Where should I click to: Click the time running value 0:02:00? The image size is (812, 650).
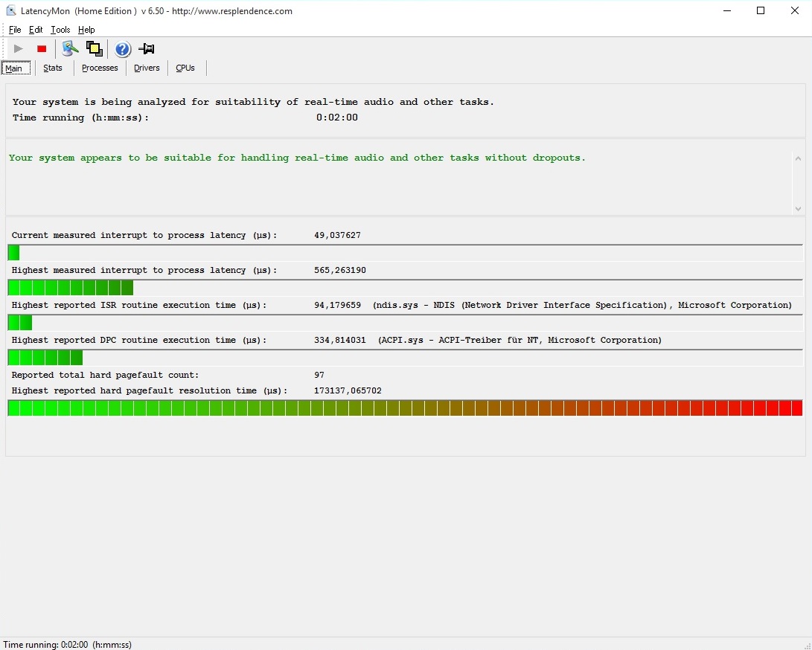(x=337, y=118)
